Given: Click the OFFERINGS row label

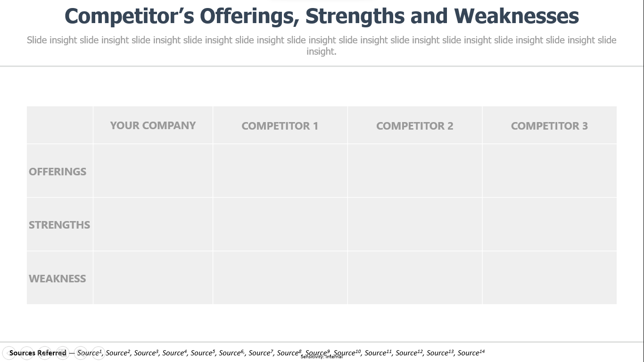Looking at the screenshot, I should 58,172.
